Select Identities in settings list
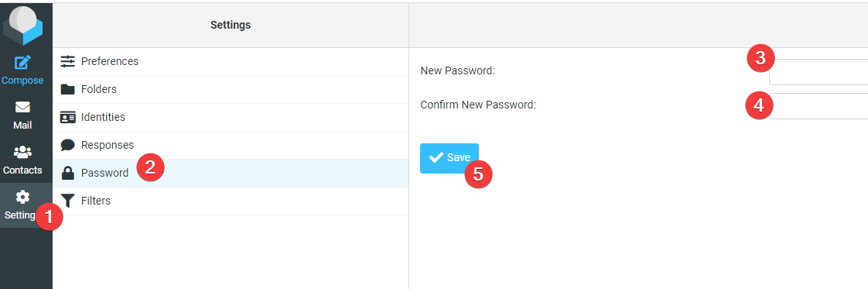Viewport: 868px width, 289px height. [x=231, y=117]
